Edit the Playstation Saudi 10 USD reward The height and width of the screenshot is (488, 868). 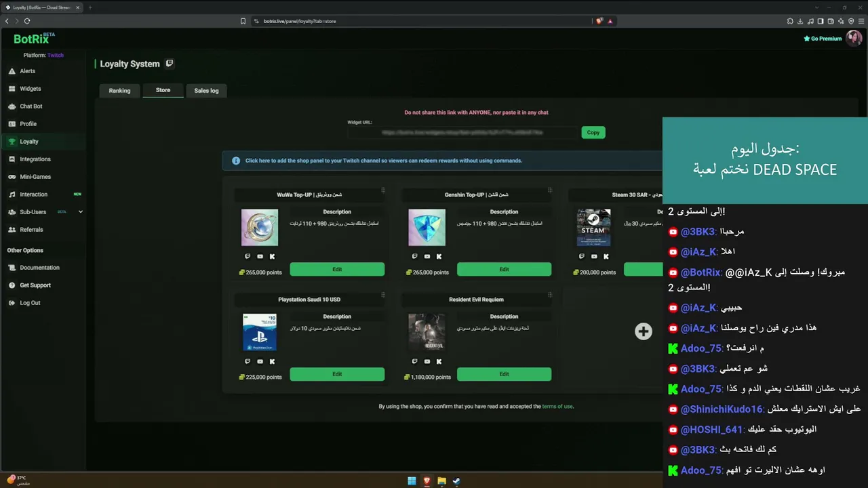point(337,374)
